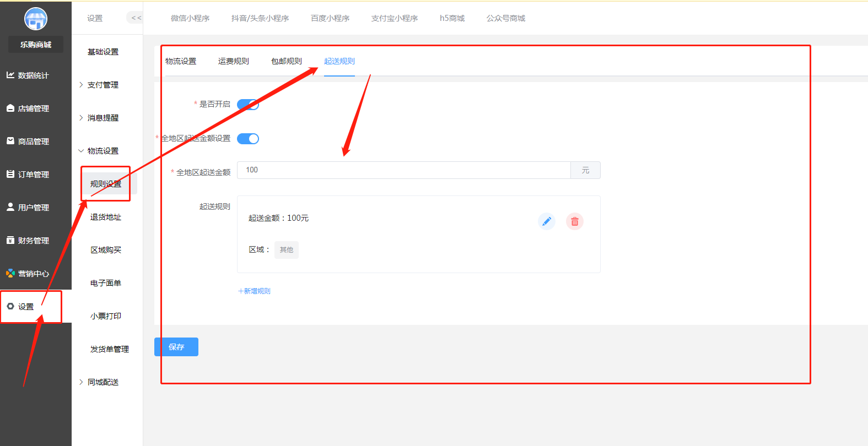Image resolution: width=868 pixels, height=446 pixels.
Task: Click the +新增规则 link
Action: 254,291
